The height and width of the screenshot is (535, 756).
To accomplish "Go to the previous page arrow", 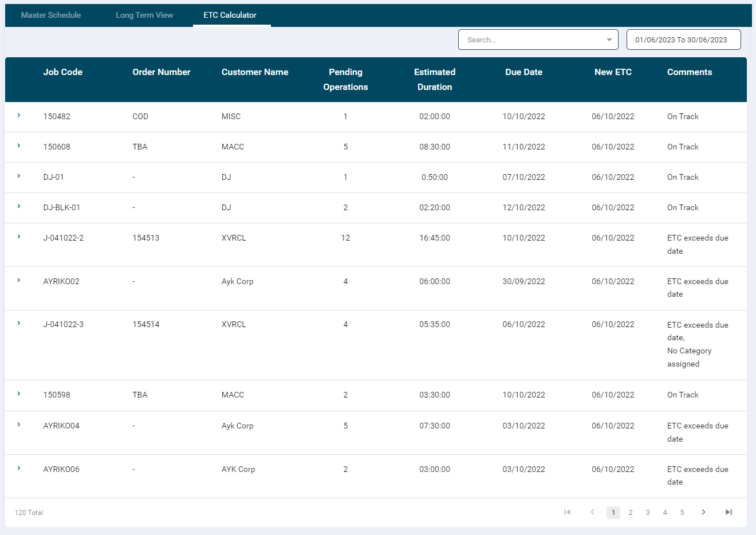I will (592, 512).
